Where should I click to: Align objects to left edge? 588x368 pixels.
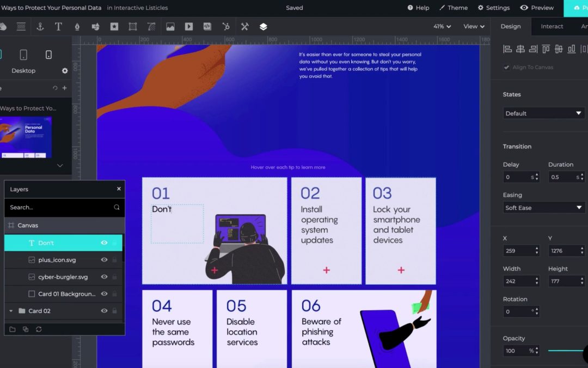507,49
